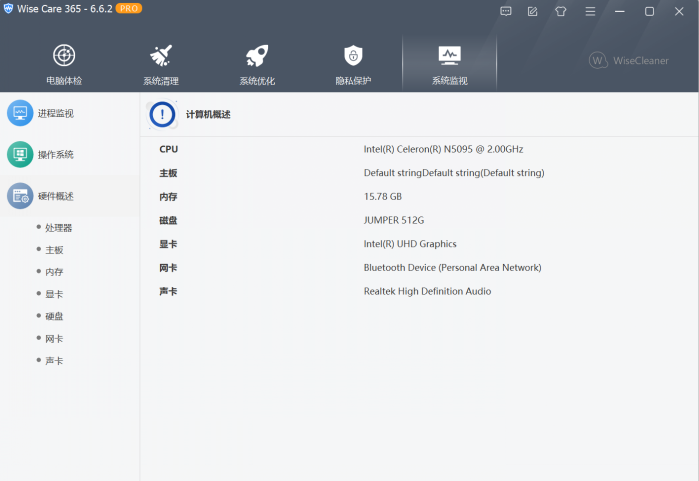Click the JUMPER 512G disk value

coord(394,220)
